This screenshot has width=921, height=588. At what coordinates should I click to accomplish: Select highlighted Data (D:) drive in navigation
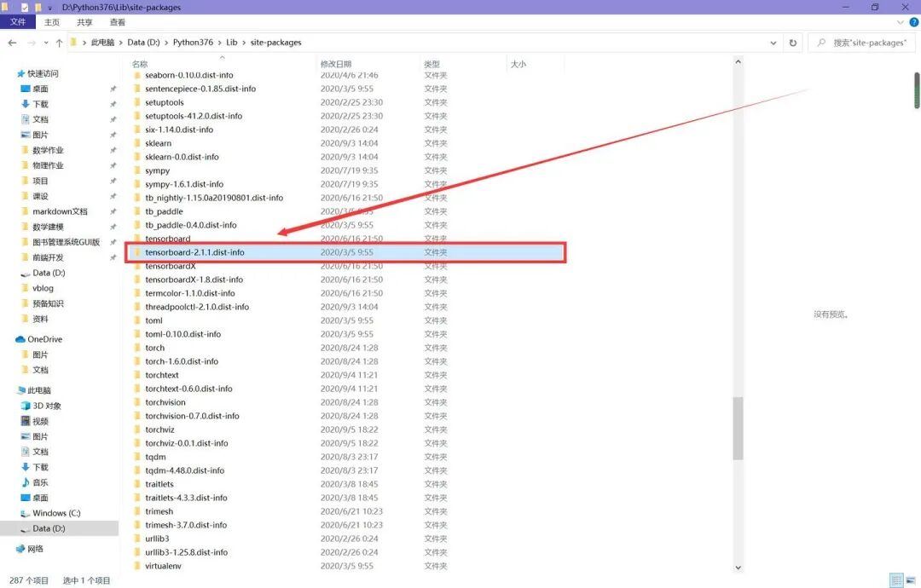click(x=49, y=528)
